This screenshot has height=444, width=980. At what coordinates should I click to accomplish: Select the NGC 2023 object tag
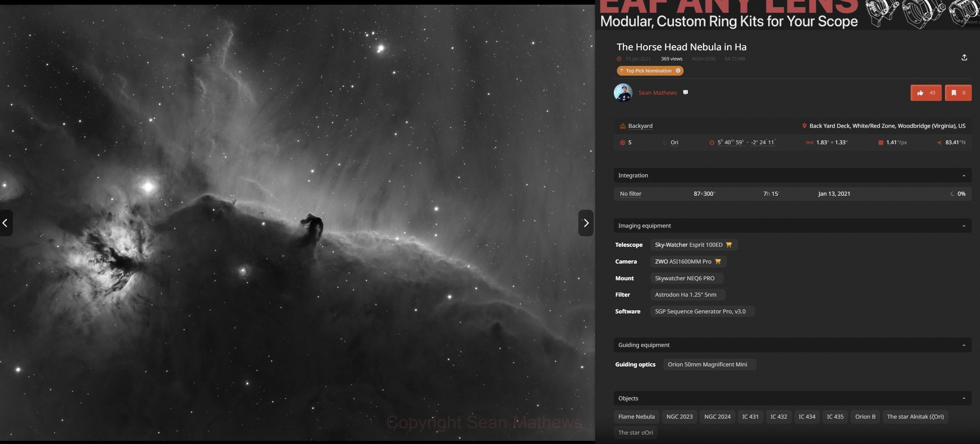pos(679,417)
